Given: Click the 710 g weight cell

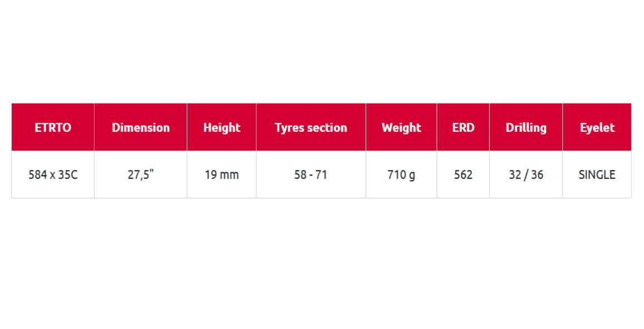Looking at the screenshot, I should 401,175.
